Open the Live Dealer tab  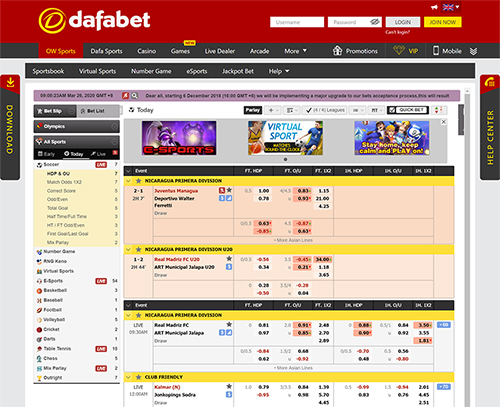[x=220, y=51]
